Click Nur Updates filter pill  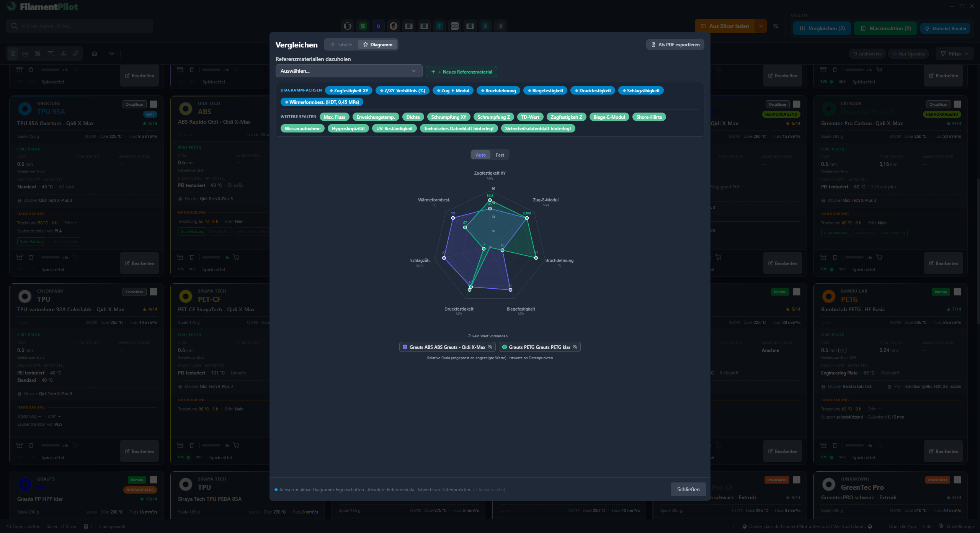[908, 54]
